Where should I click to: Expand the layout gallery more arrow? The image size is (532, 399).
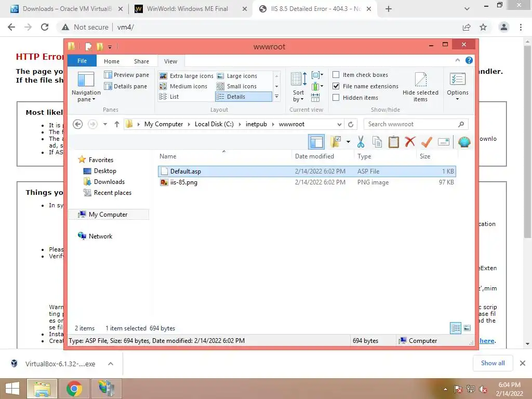pos(276,97)
